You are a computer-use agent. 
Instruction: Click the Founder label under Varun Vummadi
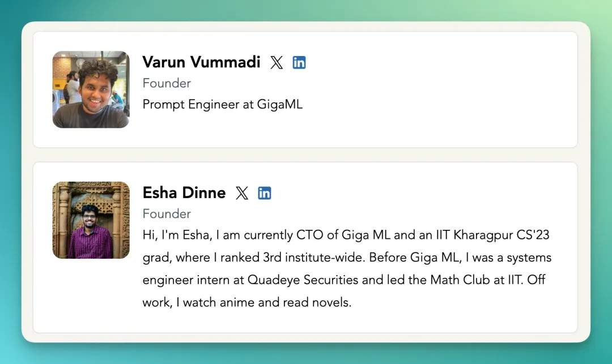[x=167, y=83]
